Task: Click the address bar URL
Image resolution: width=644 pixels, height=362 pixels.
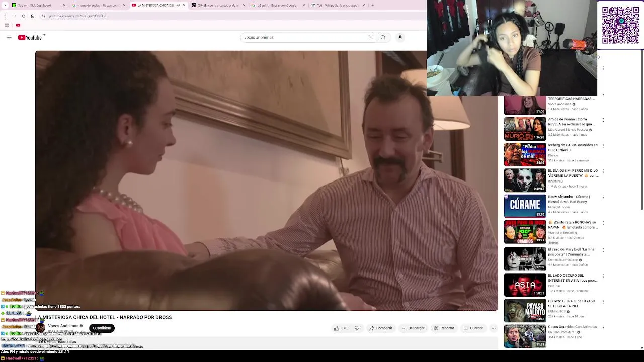Action: click(77, 16)
